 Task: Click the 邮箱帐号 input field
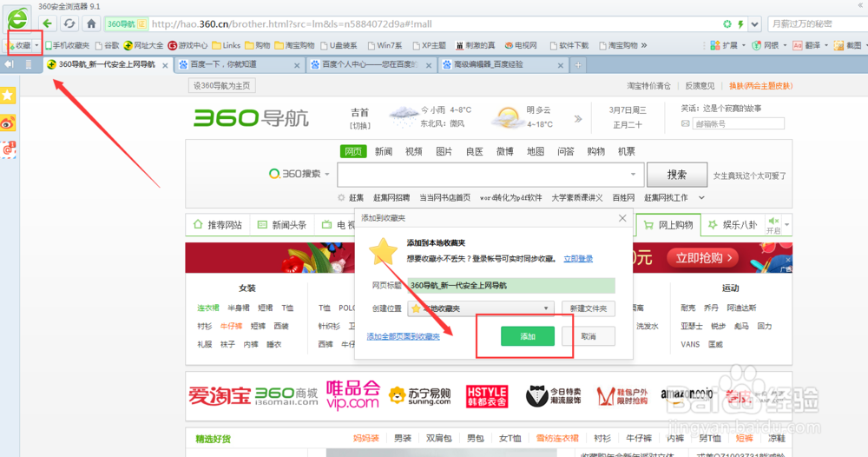739,123
